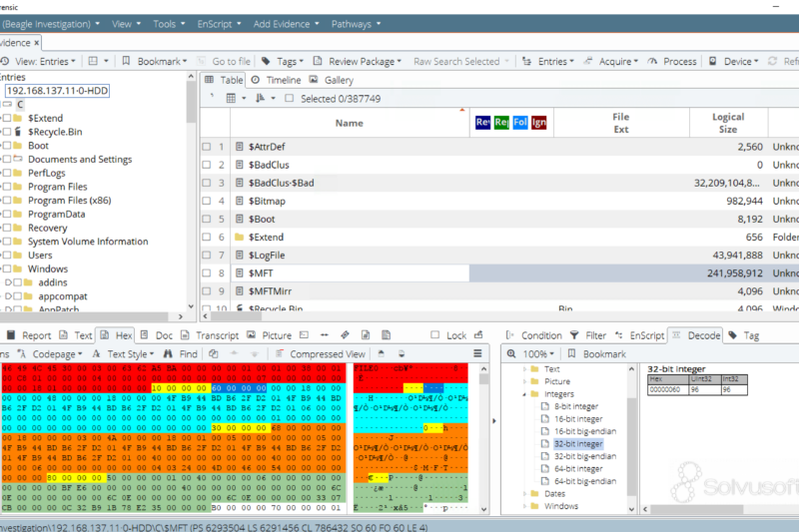Select 16-bit big-endian decode option
799x532 pixels.
pyautogui.click(x=585, y=431)
